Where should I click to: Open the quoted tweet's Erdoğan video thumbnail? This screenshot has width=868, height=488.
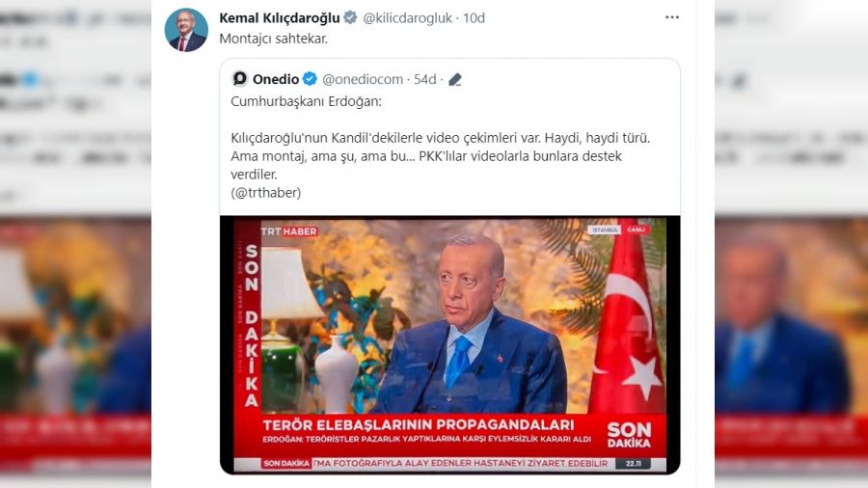(450, 344)
